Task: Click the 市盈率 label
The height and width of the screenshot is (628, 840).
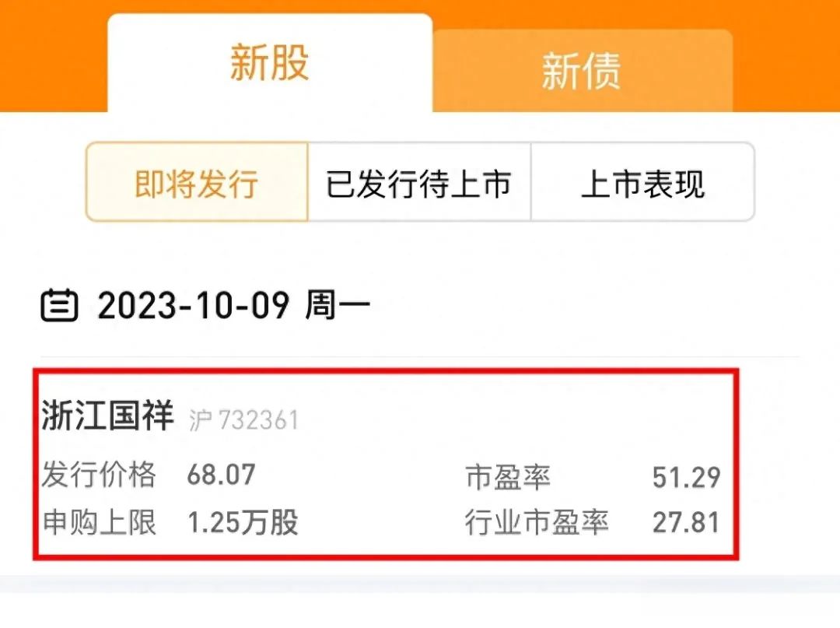Action: tap(508, 477)
